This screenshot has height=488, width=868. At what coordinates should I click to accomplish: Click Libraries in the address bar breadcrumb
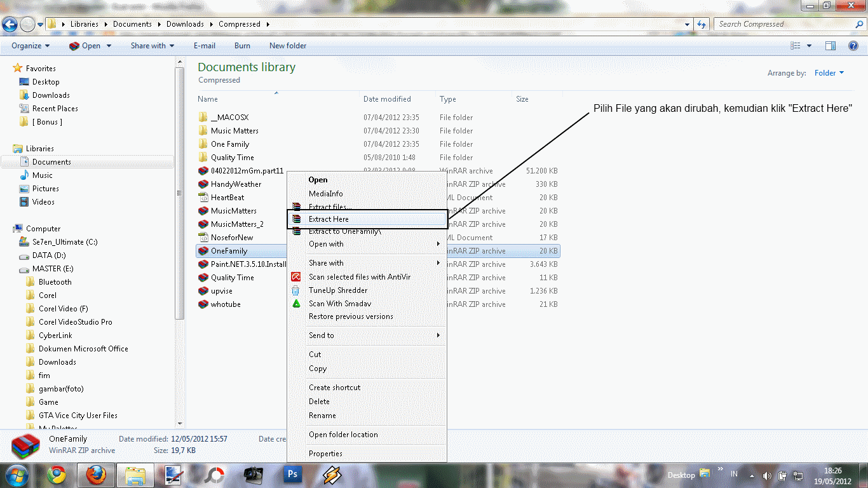pyautogui.click(x=85, y=24)
